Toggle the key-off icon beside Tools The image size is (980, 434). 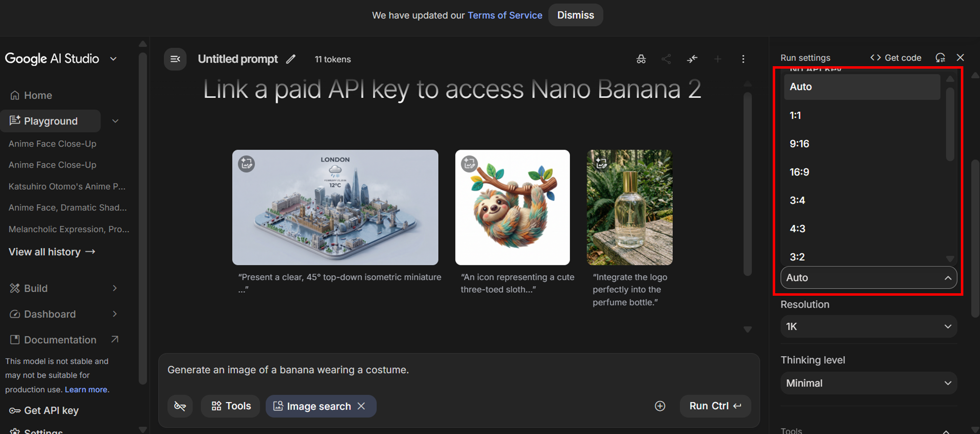180,406
